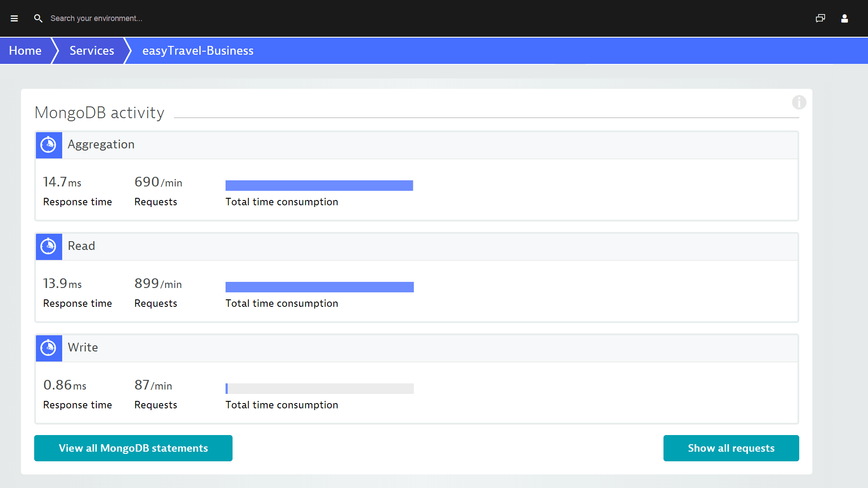Select the 87 /min requests value
This screenshot has width=868, height=488.
(153, 385)
